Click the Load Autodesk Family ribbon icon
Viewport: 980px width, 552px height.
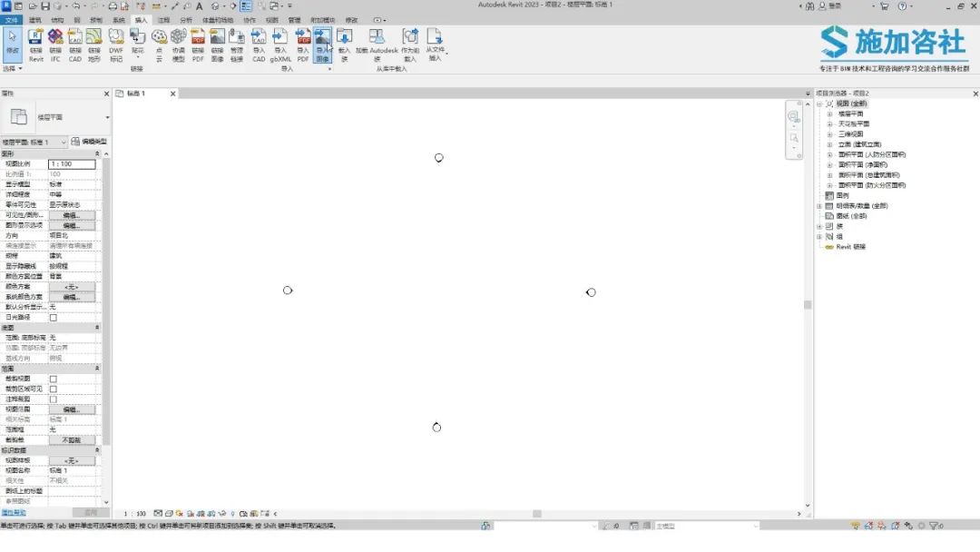377,45
